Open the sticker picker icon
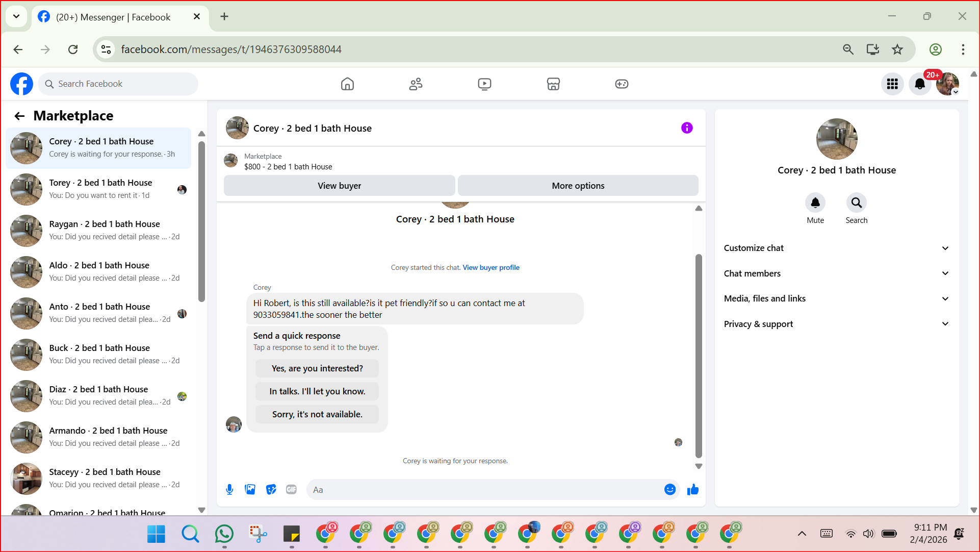Image resolution: width=980 pixels, height=552 pixels. [x=271, y=490]
